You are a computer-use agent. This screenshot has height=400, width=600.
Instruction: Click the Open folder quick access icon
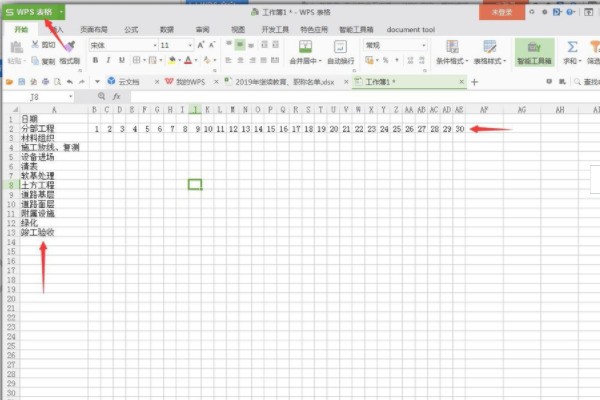click(10, 82)
